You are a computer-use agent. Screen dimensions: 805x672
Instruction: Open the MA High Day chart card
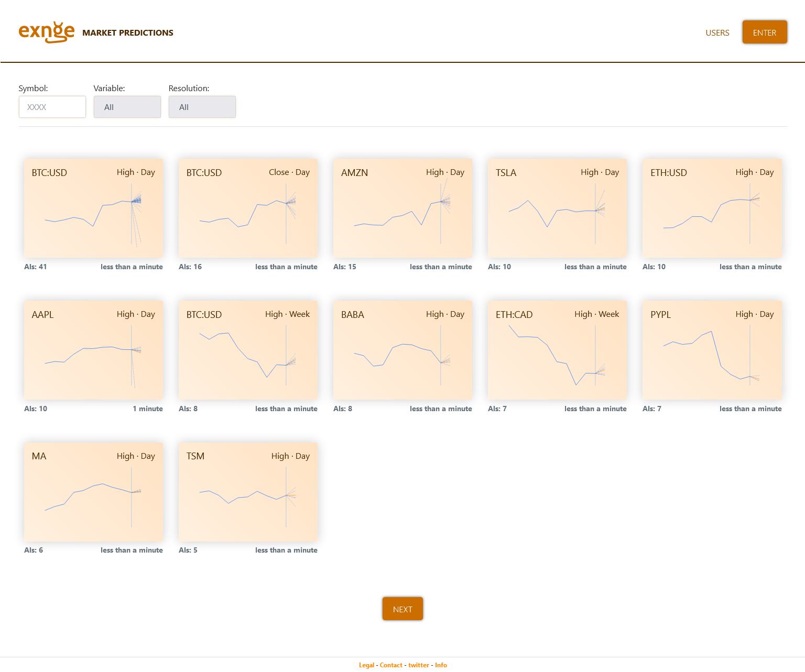tap(93, 492)
